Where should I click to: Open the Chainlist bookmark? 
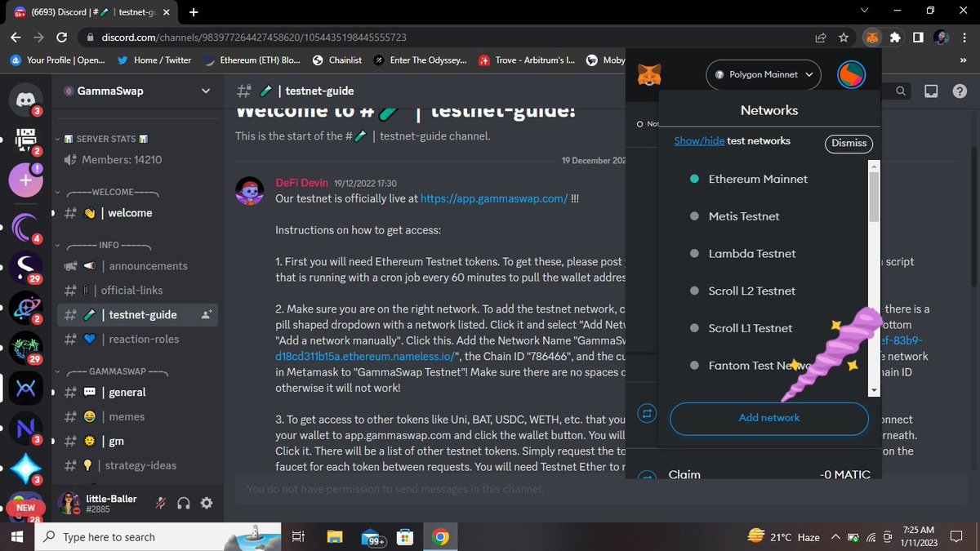pyautogui.click(x=336, y=60)
